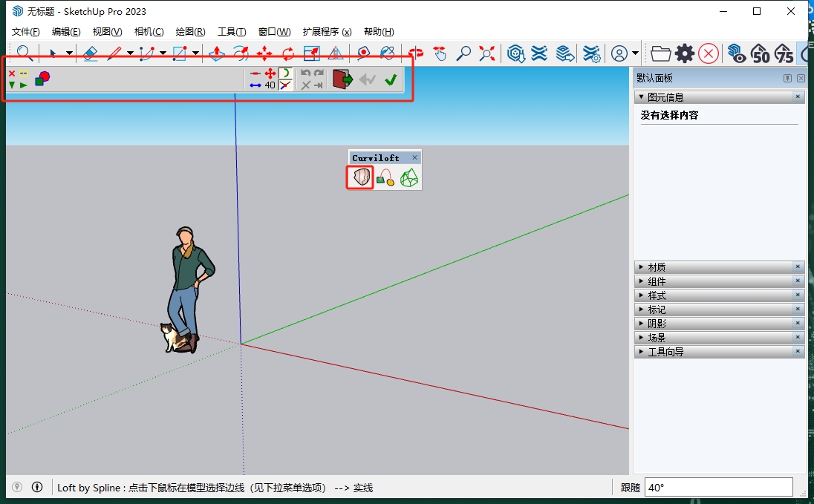Click the red door exit icon
The image size is (814, 504).
pyautogui.click(x=342, y=79)
